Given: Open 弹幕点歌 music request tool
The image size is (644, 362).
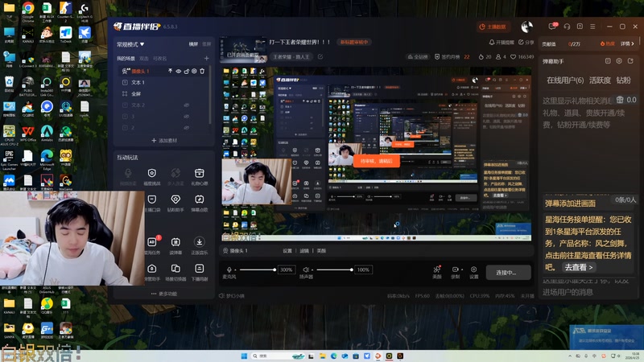Looking at the screenshot, I should point(199,203).
